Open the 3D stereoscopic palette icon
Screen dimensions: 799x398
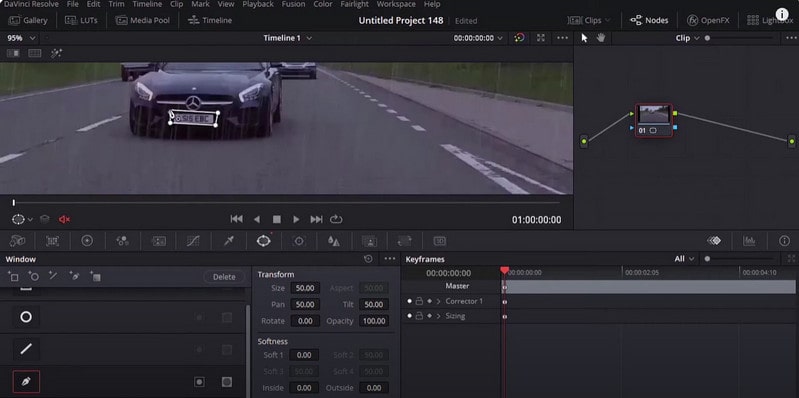coord(439,241)
